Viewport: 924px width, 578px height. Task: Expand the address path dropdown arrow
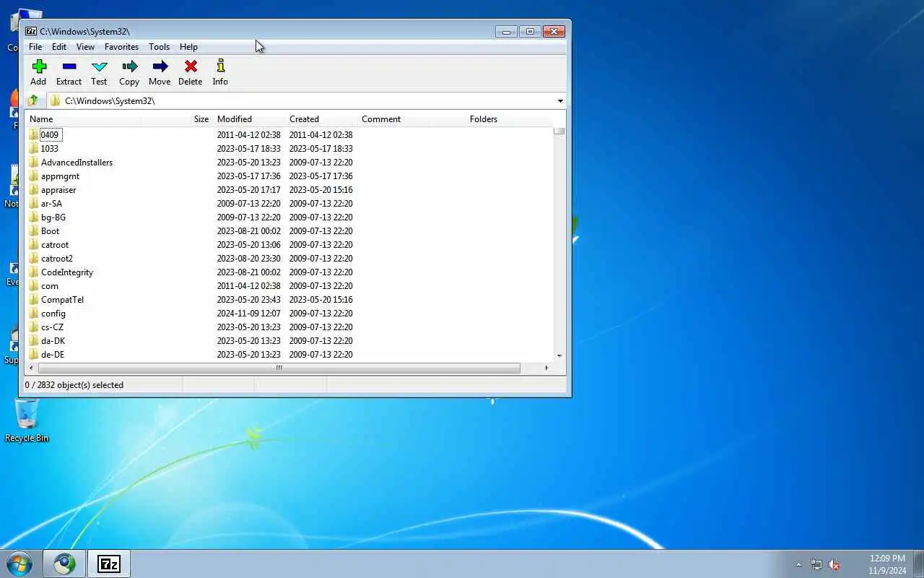[560, 100]
